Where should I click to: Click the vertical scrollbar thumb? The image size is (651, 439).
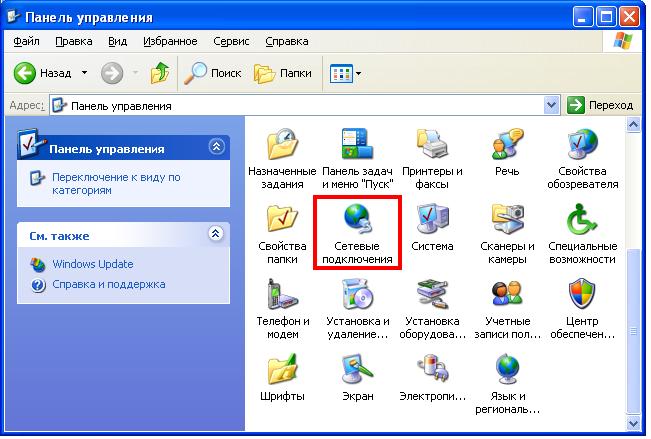pos(633,331)
